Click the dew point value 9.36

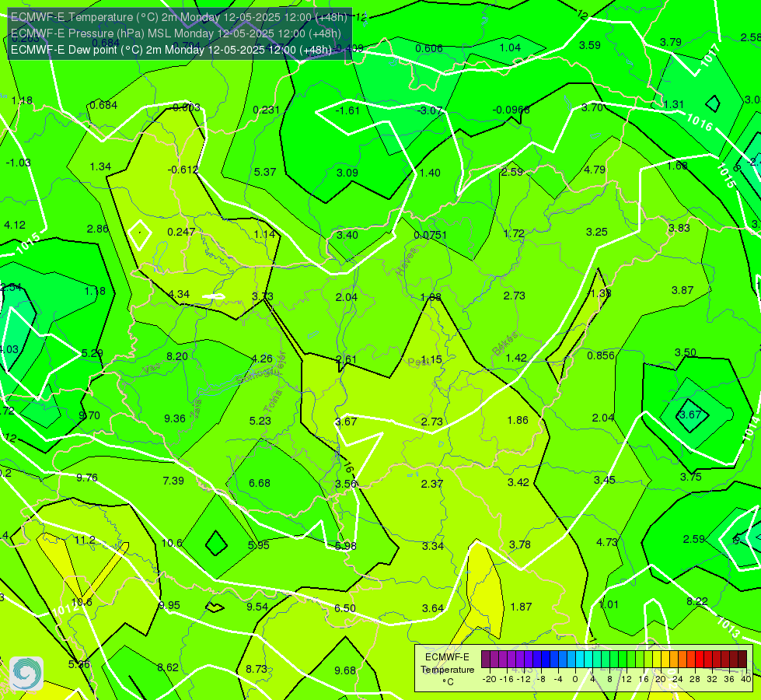[x=175, y=418]
